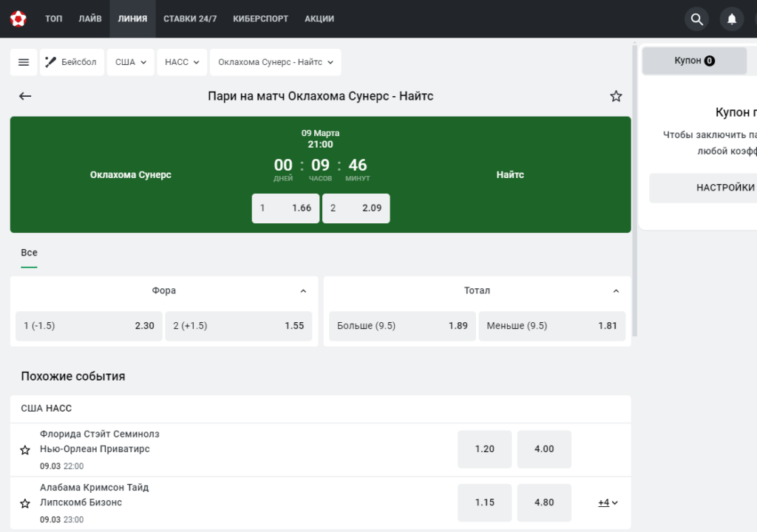Open the Нью-Орлеан Приватирс team line
Image resolution: width=757 pixels, height=532 pixels.
[95, 449]
